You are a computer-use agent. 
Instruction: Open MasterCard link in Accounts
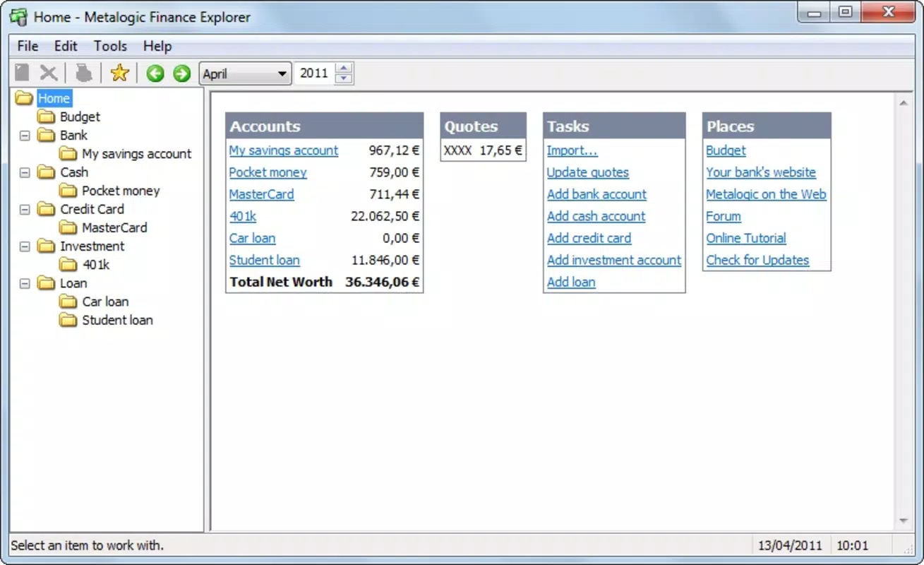(x=262, y=194)
